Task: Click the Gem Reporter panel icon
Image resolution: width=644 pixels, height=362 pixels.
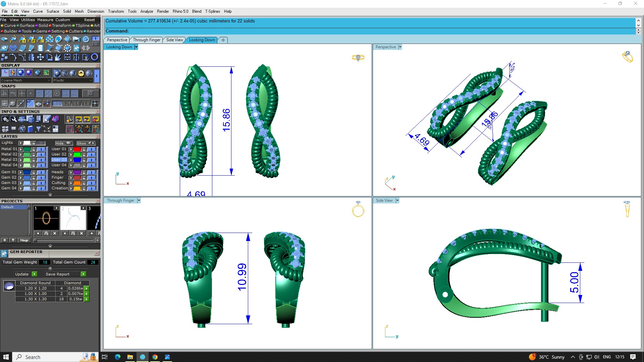Action: [4, 253]
